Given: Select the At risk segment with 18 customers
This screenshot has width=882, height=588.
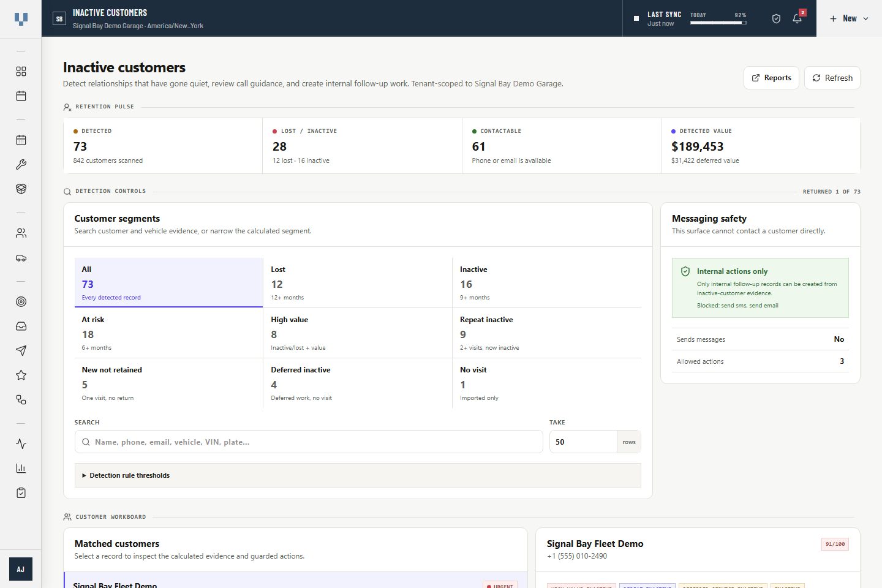Looking at the screenshot, I should (x=168, y=333).
